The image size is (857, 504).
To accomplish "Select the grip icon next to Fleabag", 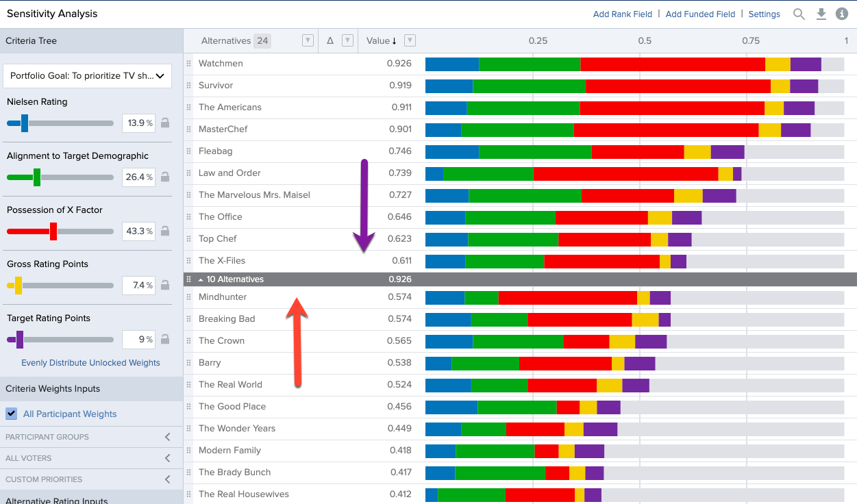I will [188, 151].
